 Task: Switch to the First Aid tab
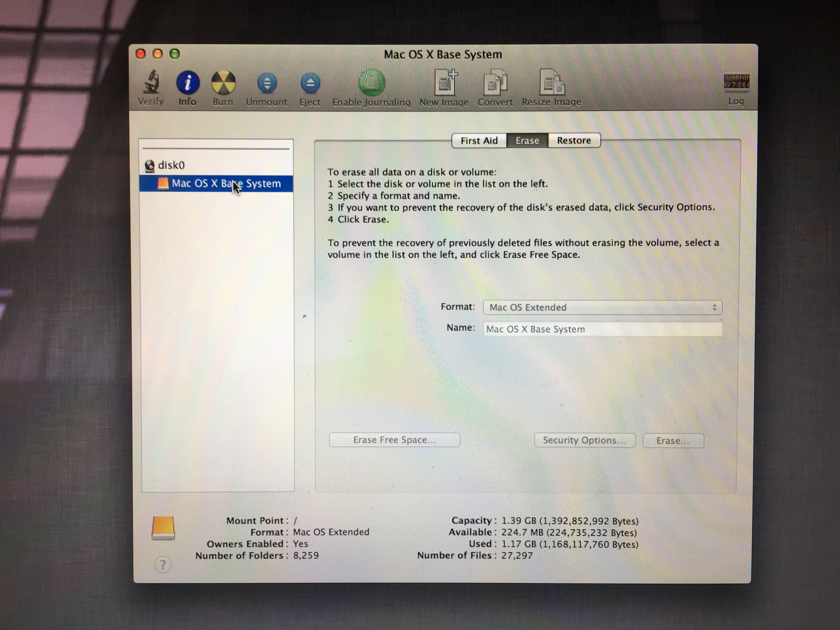479,140
